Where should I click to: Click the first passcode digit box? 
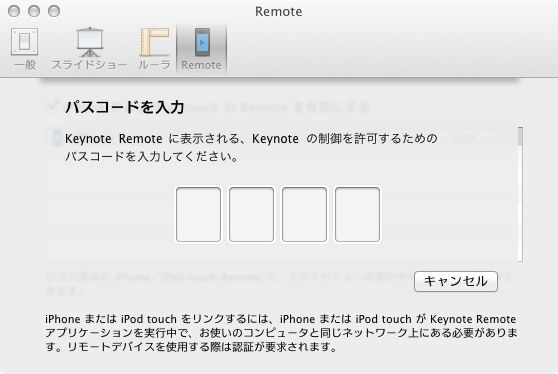pyautogui.click(x=198, y=215)
